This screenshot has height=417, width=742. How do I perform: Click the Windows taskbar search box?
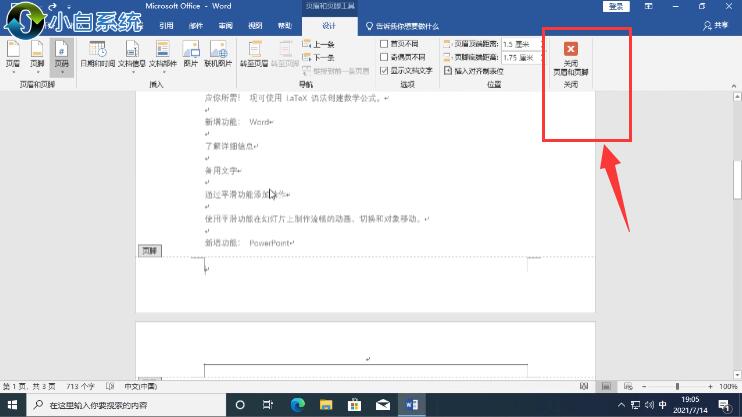[126, 405]
